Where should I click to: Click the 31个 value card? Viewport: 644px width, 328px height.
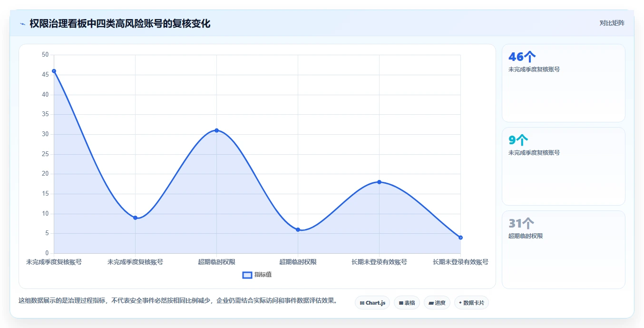point(564,249)
